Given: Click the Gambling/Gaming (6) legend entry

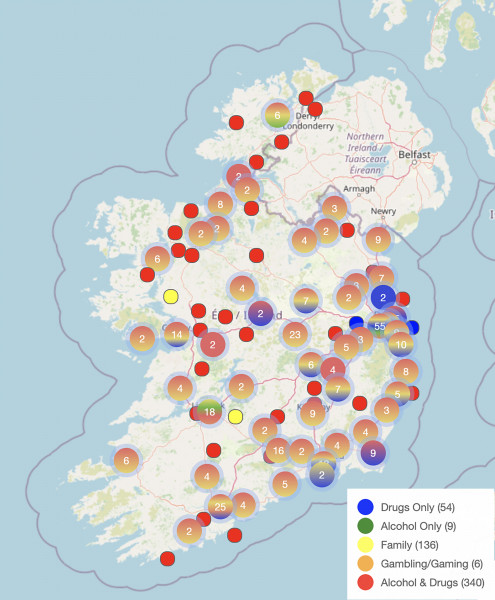Looking at the screenshot, I should [431, 563].
